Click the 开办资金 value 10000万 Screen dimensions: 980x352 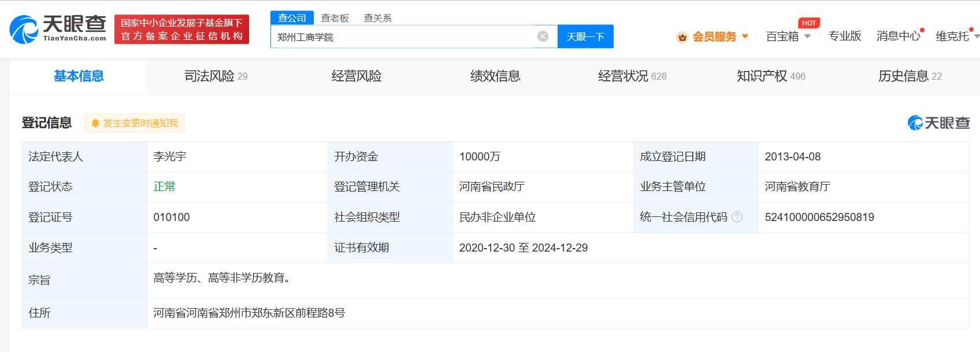480,156
